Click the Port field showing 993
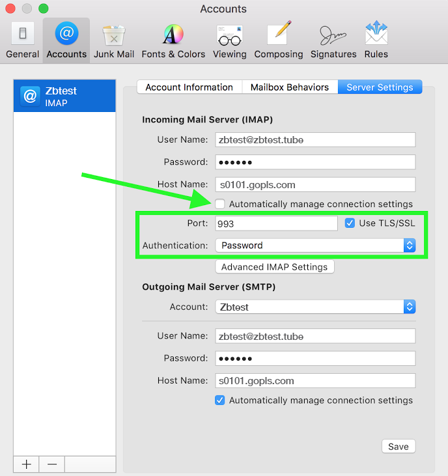Viewport: 448px width, 476px height. coord(276,223)
